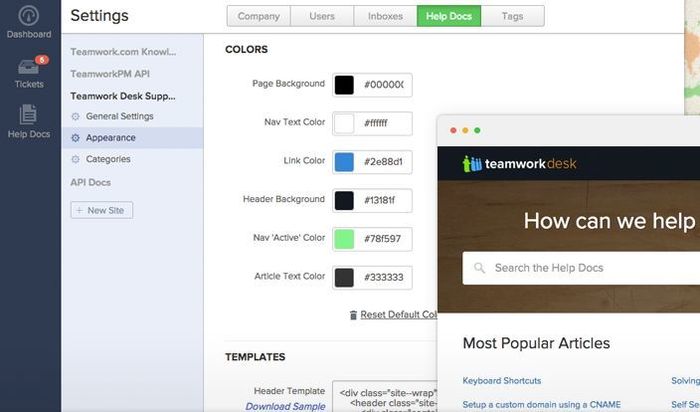
Task: Open the Page Background black color swatch
Action: 344,85
